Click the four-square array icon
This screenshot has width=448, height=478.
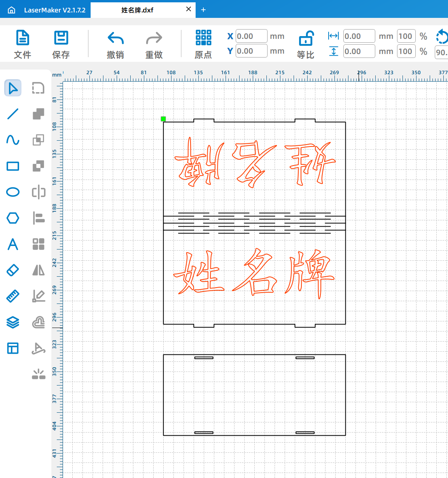click(x=38, y=244)
